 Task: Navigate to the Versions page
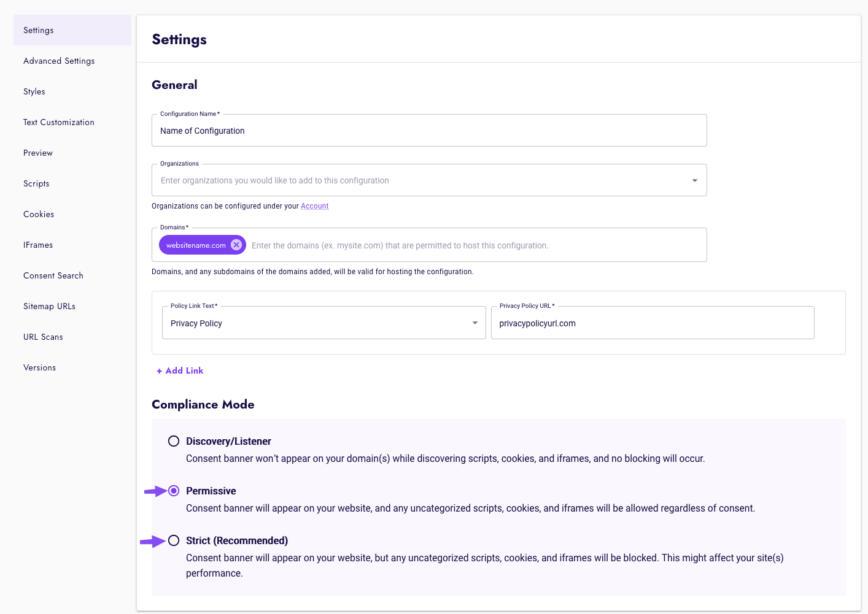(x=39, y=367)
